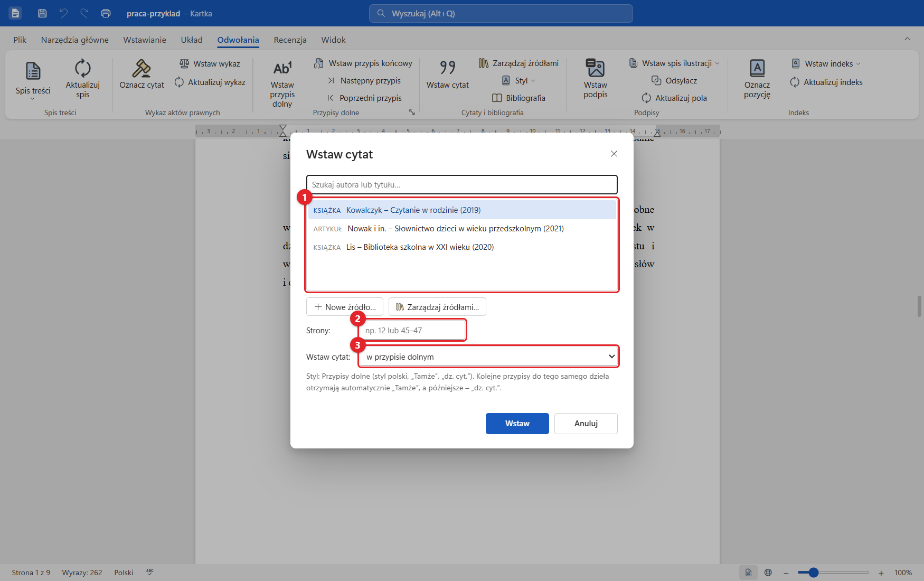924x581 pixels.
Task: Click the Redo arrow icon
Action: point(84,13)
